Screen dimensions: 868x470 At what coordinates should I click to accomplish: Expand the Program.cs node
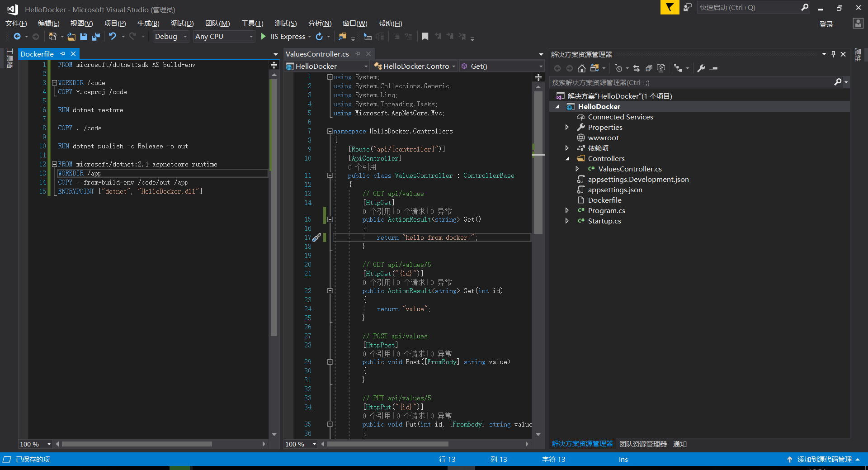567,211
